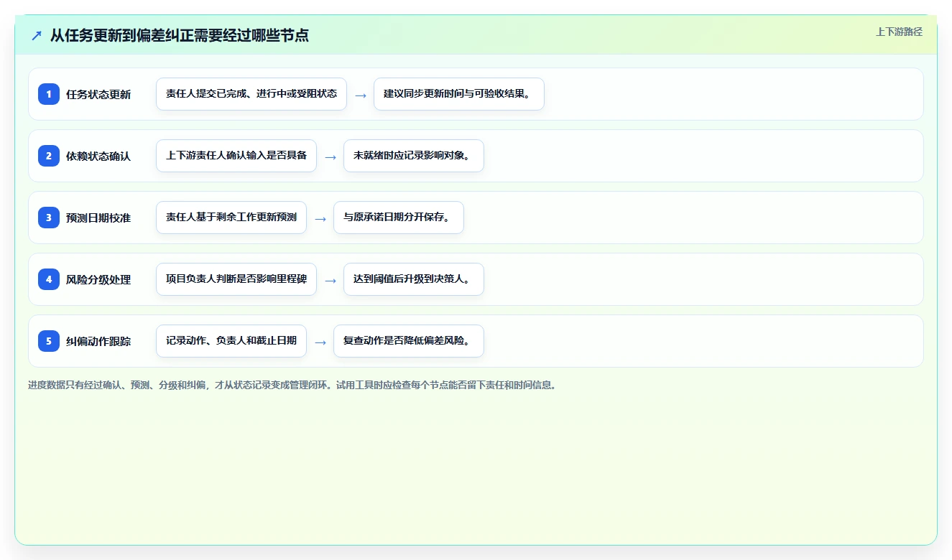Click the box 未就绪时应记录影响对象
The image size is (952, 560).
tap(414, 156)
